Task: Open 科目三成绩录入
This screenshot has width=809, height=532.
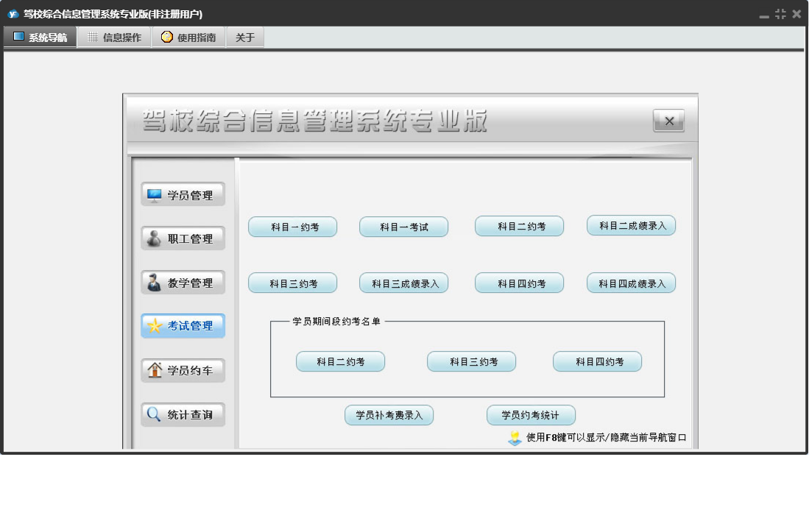Action: pyautogui.click(x=403, y=283)
